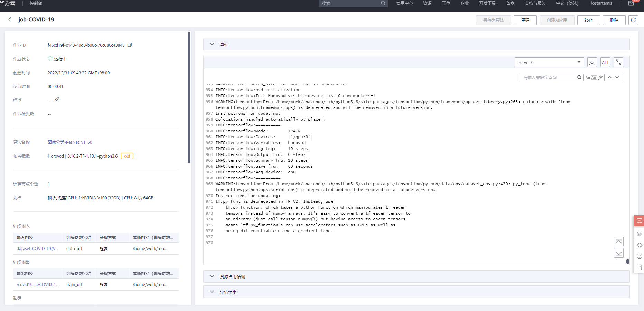Open the /covid19-la/COVID-1... output path link
Viewport: 644px width, 311px height.
pyautogui.click(x=38, y=284)
